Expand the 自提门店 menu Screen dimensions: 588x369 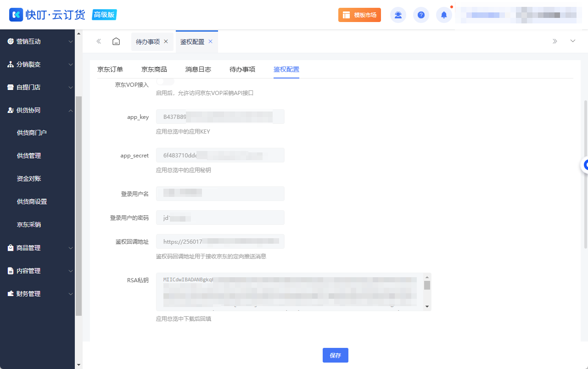(70, 87)
